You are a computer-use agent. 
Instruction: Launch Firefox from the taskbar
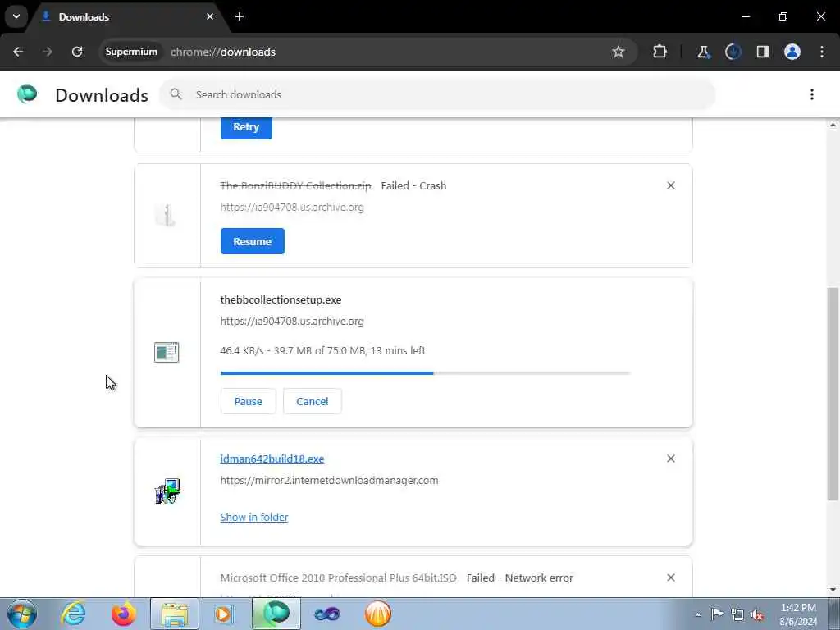[124, 614]
